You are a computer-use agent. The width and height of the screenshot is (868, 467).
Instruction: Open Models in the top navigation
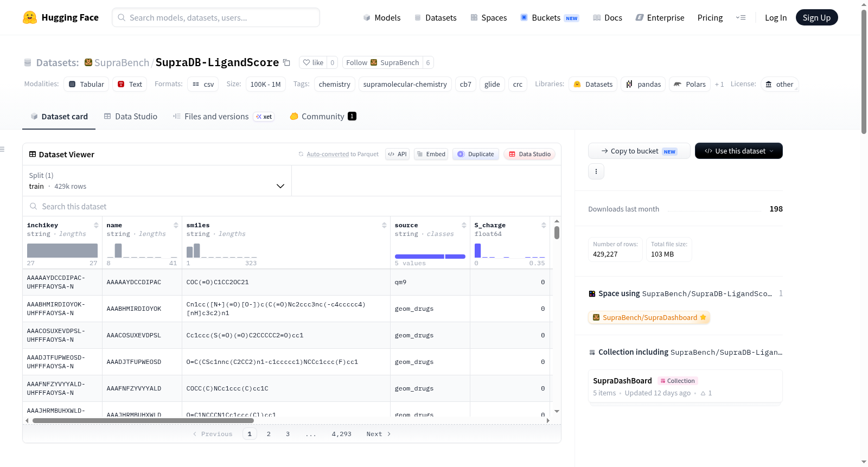[x=382, y=18]
